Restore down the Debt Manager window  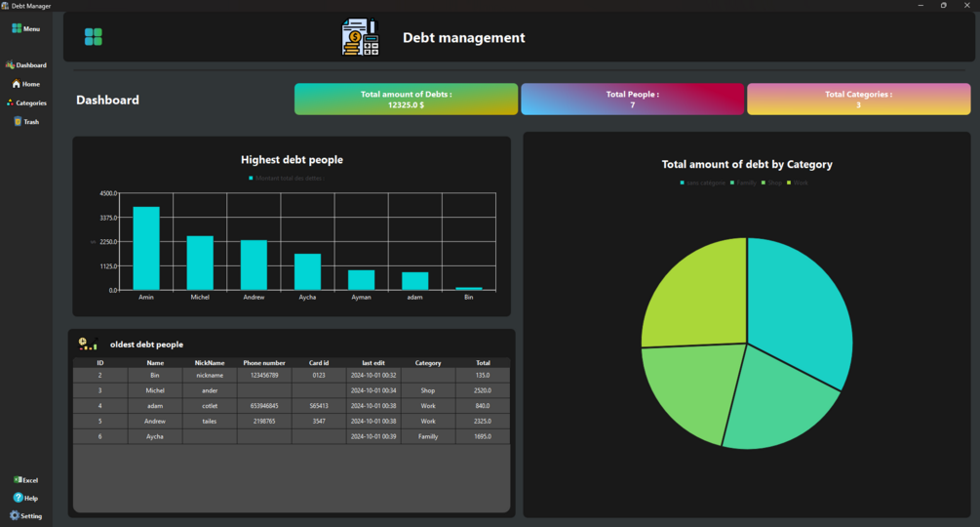coord(944,6)
